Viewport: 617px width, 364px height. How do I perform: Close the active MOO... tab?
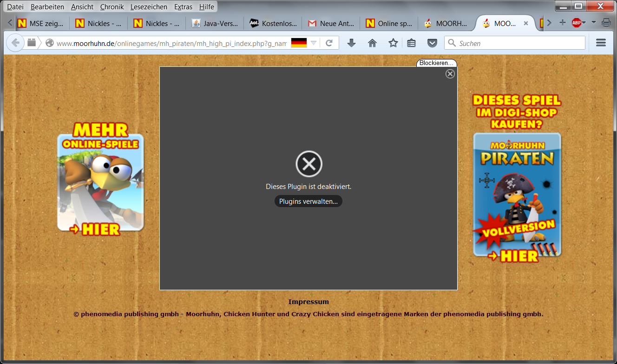pyautogui.click(x=526, y=23)
